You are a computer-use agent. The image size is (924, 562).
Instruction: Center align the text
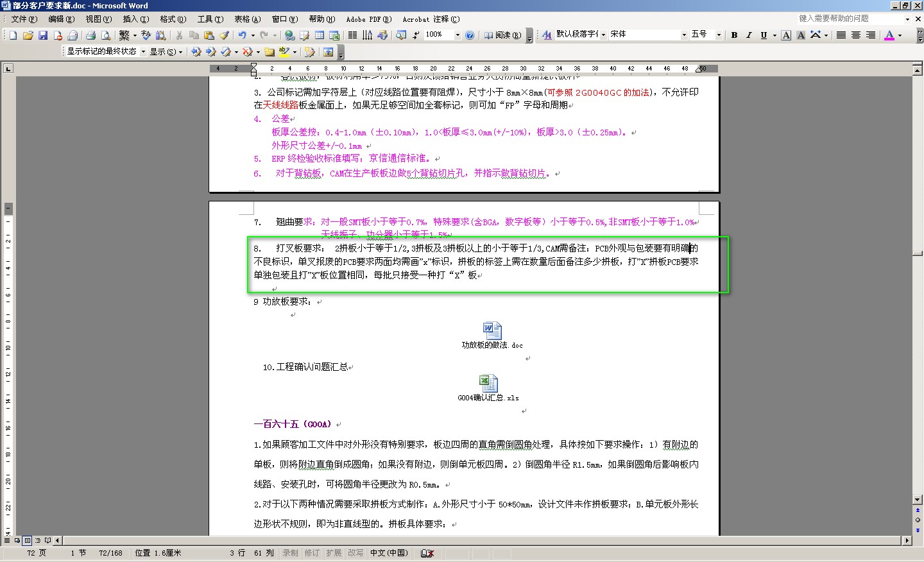[856, 35]
